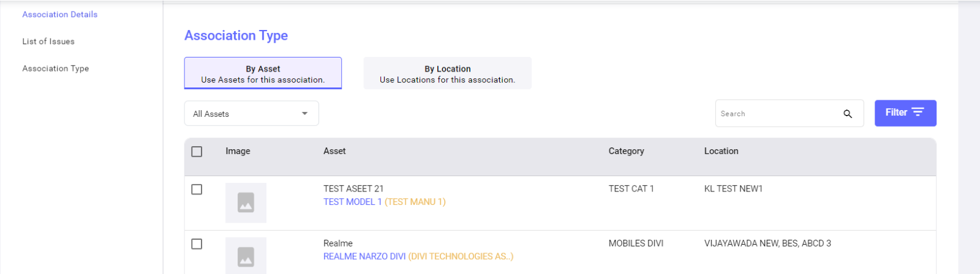Open the All Assets combo box
Image resolution: width=980 pixels, height=274 pixels.
[x=251, y=114]
